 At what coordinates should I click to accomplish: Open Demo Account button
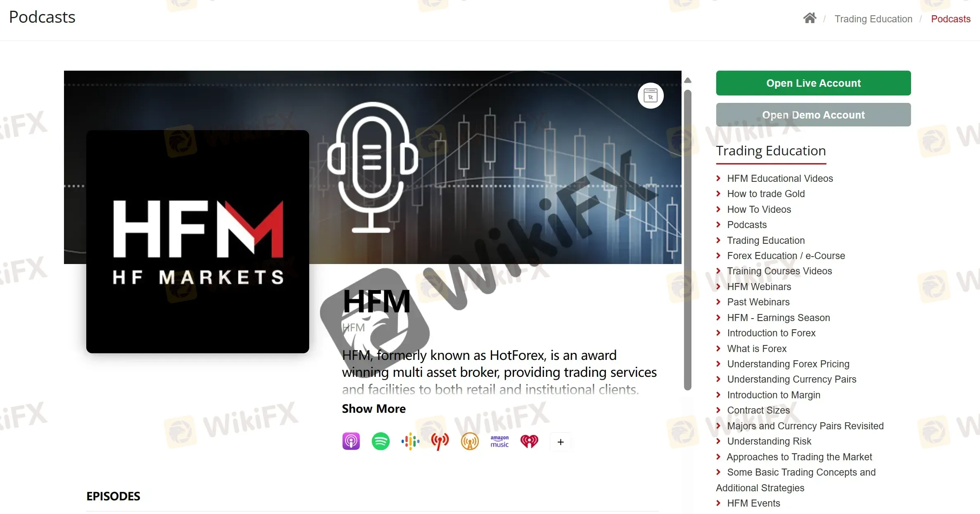point(814,115)
